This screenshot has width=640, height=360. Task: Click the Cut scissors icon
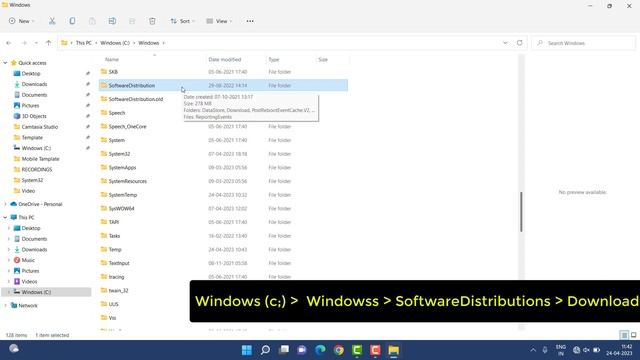[x=52, y=21]
